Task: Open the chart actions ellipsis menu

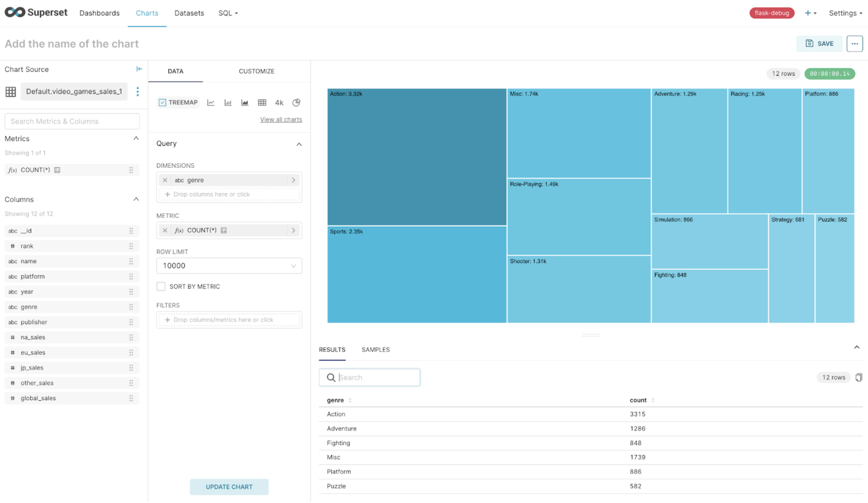Action: 854,43
